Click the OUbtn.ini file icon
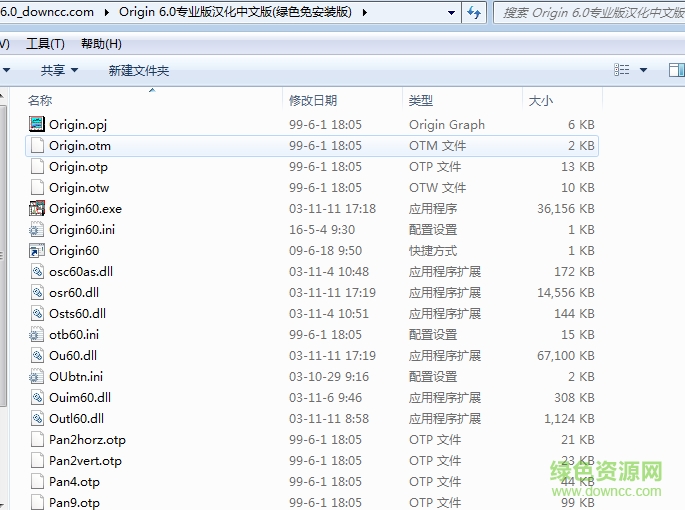This screenshot has width=685, height=510. click(37, 376)
